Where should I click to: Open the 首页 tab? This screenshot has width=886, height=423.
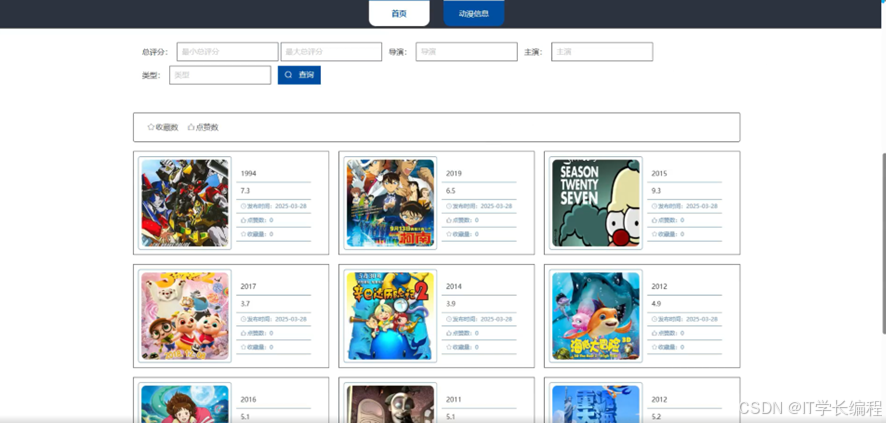click(399, 13)
